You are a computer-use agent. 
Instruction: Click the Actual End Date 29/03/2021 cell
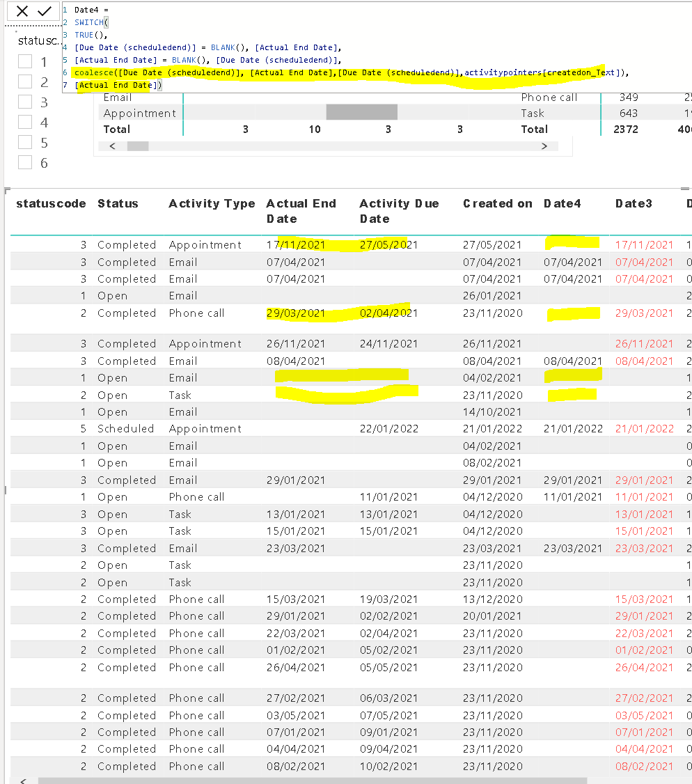click(296, 313)
